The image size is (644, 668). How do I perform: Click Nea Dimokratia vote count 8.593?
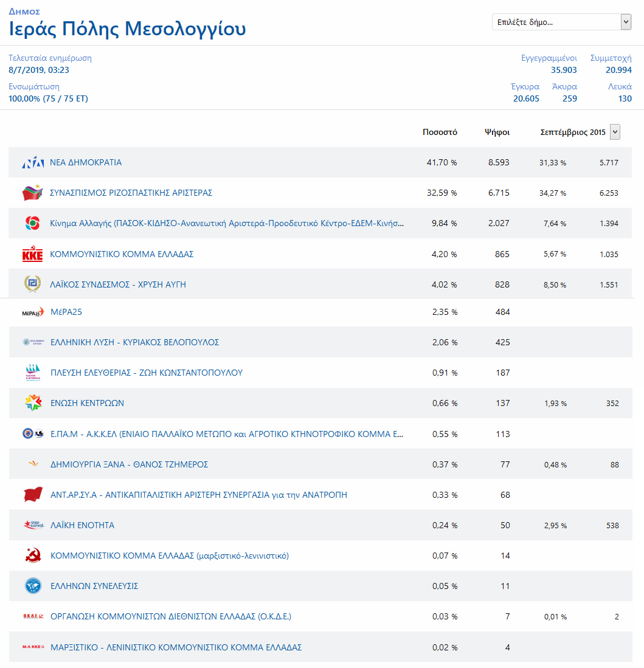pyautogui.click(x=499, y=162)
